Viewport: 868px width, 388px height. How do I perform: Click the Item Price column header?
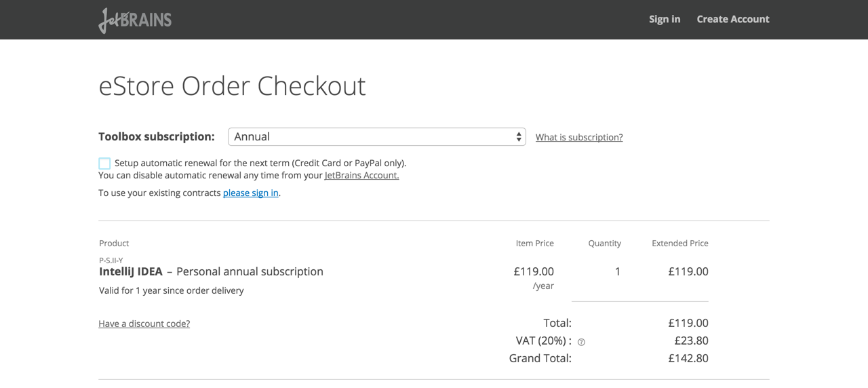534,243
